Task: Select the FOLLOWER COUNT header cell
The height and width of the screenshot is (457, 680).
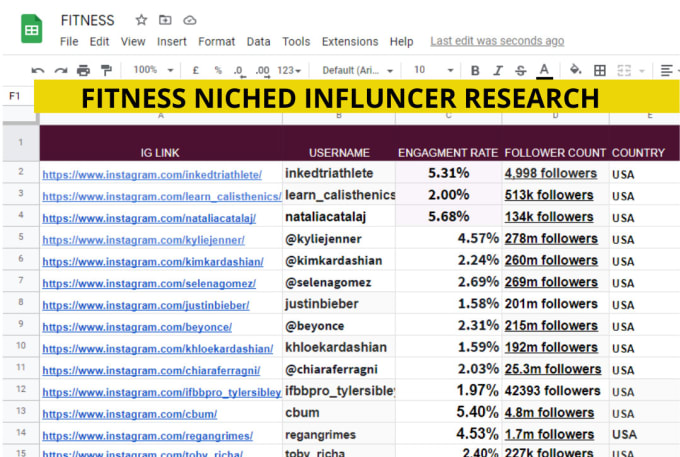Action: (555, 143)
